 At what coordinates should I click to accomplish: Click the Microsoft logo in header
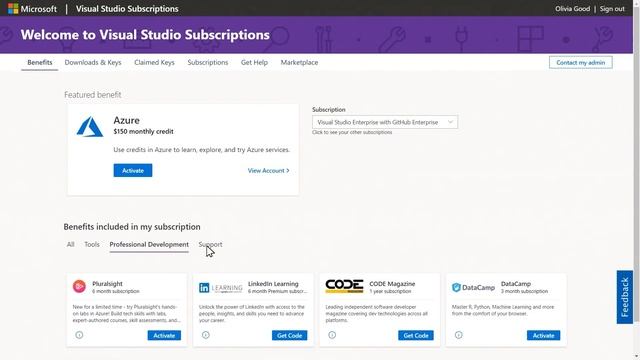coord(32,9)
